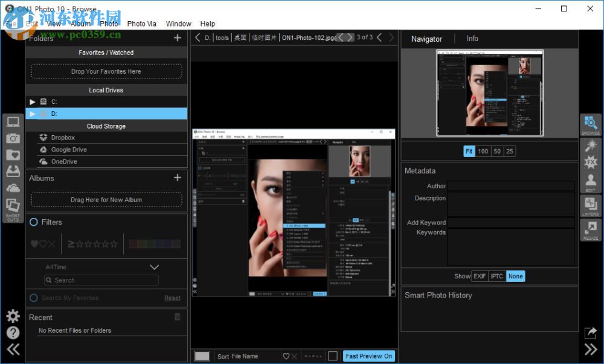This screenshot has height=364, width=604.
Task: Click the Reset filters link
Action: click(x=172, y=298)
